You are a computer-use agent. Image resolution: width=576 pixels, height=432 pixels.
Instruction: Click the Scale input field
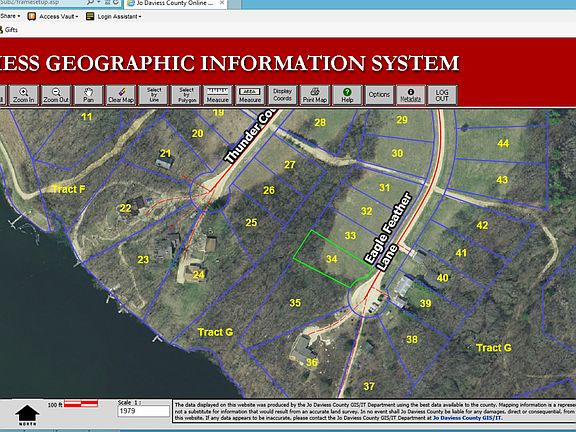pyautogui.click(x=143, y=411)
